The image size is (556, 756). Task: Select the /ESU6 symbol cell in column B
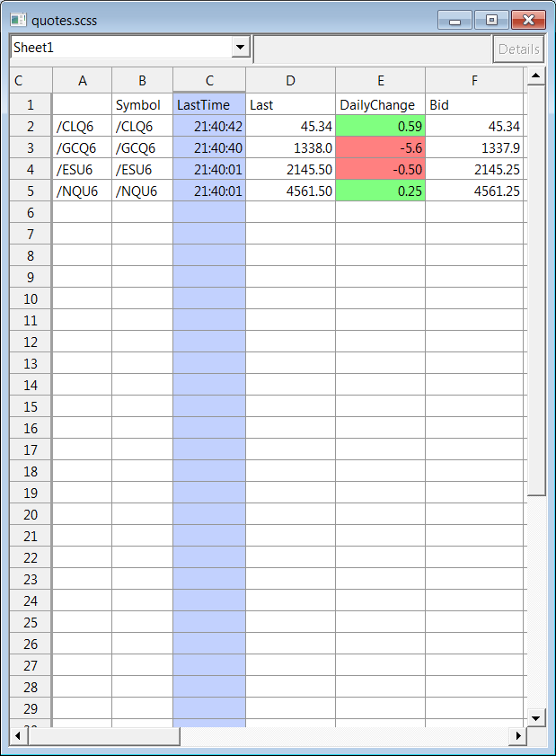point(143,169)
